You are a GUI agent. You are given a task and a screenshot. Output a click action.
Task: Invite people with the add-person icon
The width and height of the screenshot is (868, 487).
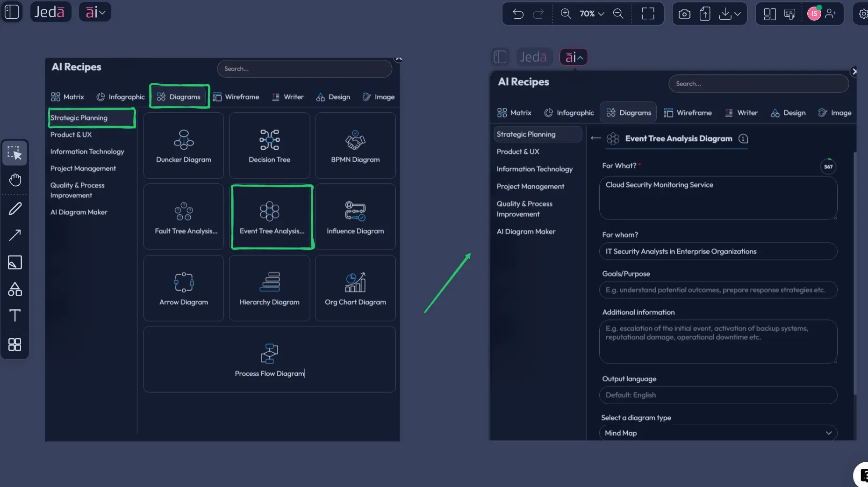832,14
